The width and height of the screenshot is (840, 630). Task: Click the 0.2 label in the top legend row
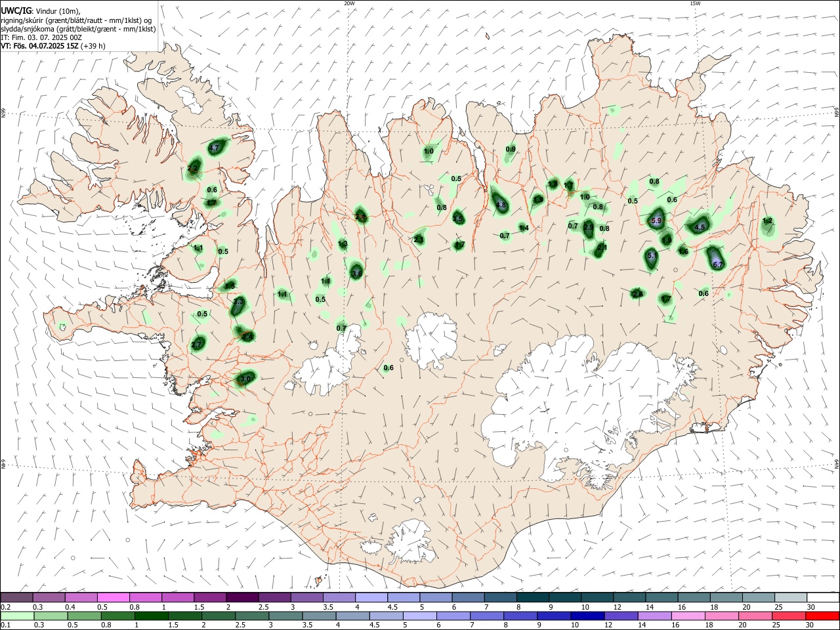click(5, 607)
